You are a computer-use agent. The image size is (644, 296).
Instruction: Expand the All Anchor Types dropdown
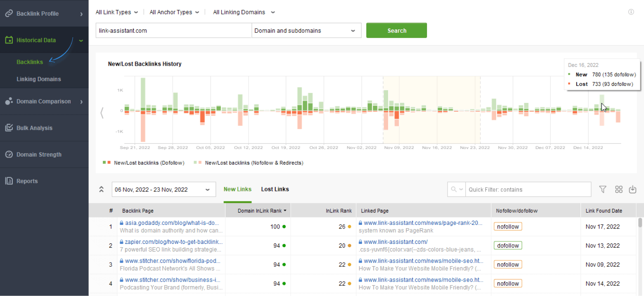[x=174, y=12]
